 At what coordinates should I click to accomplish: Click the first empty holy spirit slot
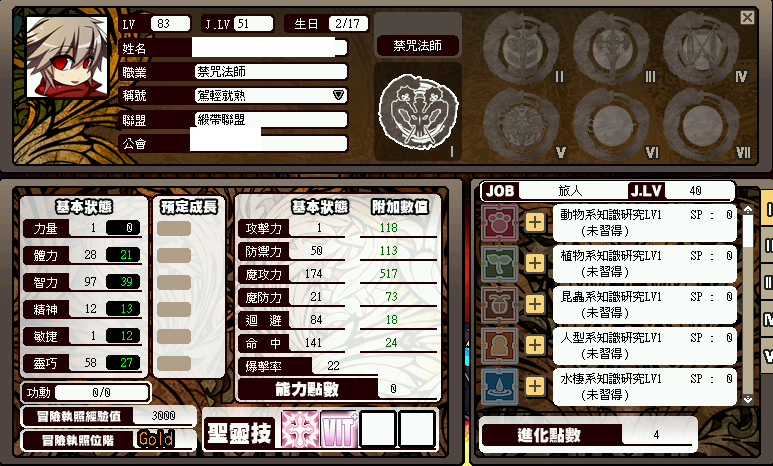tap(378, 430)
